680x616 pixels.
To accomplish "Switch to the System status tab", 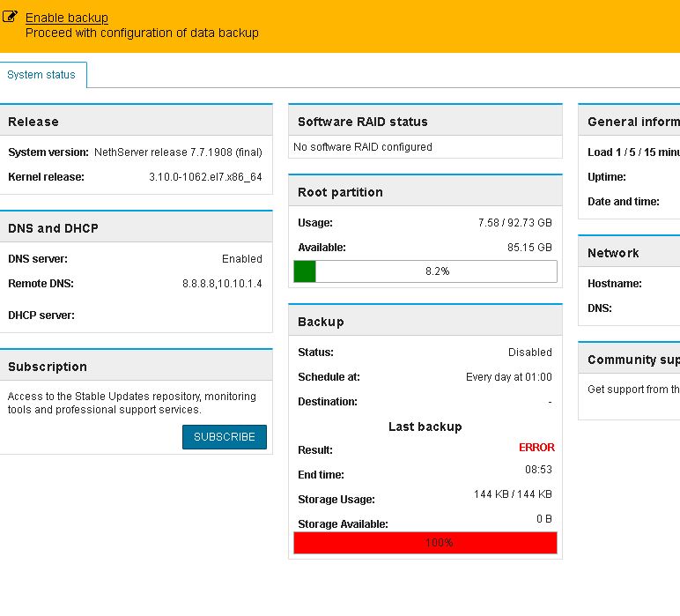I will 41,75.
